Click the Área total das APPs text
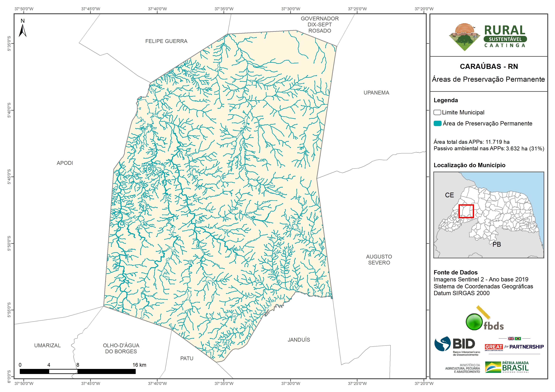 (x=471, y=142)
